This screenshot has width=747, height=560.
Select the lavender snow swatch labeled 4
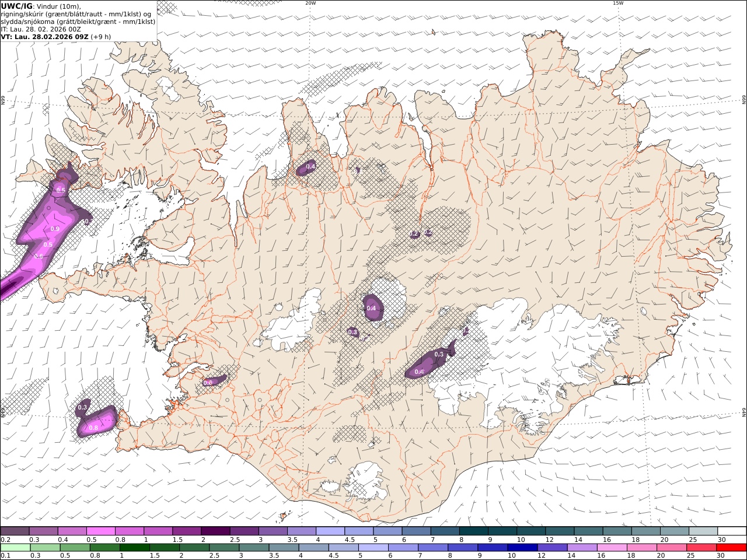(330, 531)
